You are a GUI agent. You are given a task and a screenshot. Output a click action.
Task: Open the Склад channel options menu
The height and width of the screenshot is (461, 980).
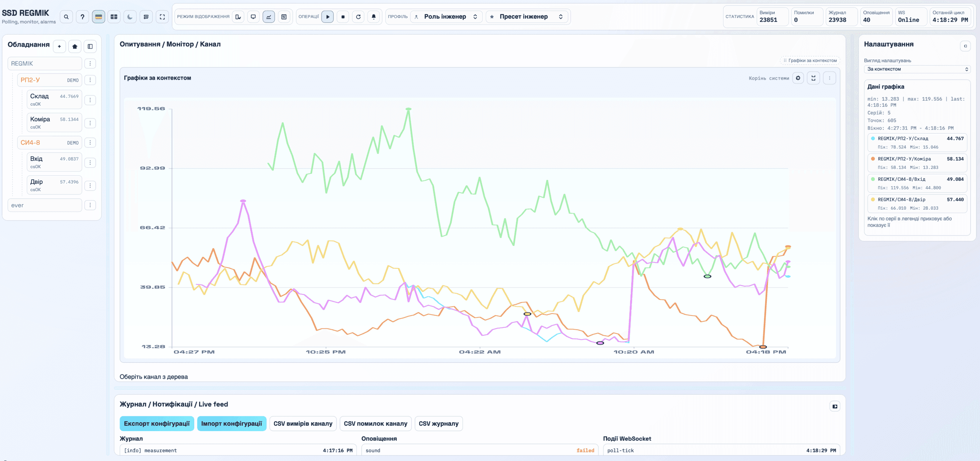coord(90,100)
